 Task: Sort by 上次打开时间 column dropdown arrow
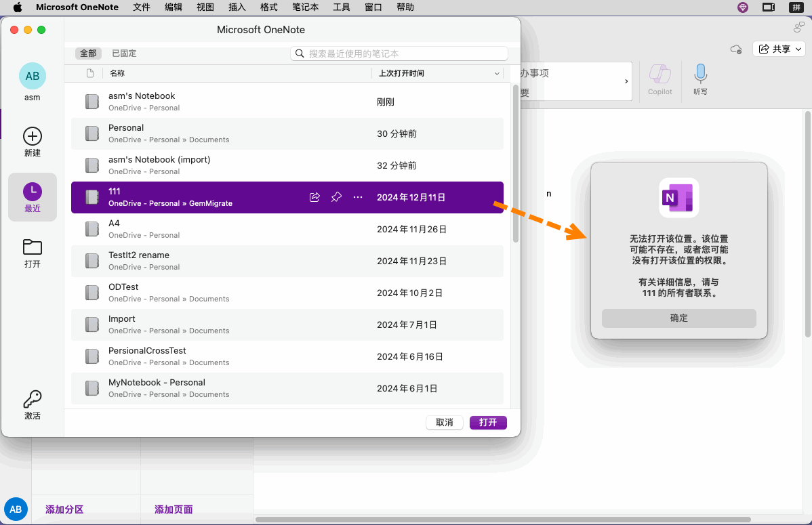click(497, 74)
